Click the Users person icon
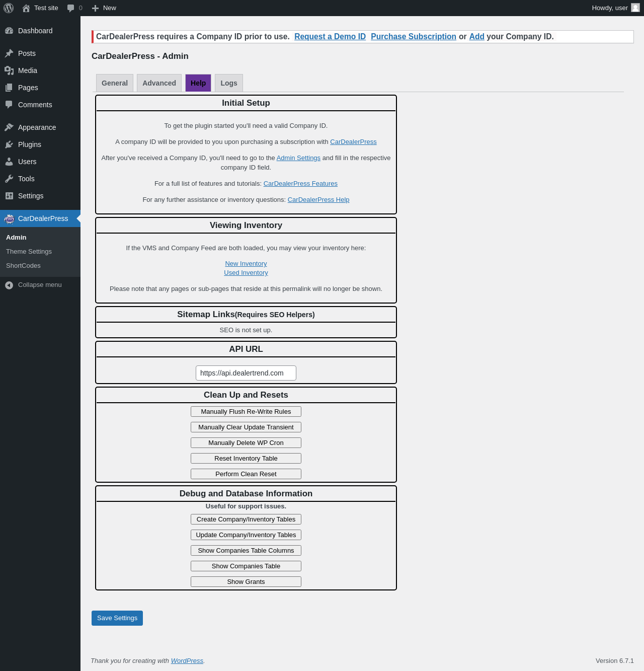The image size is (644, 671). tap(9, 162)
